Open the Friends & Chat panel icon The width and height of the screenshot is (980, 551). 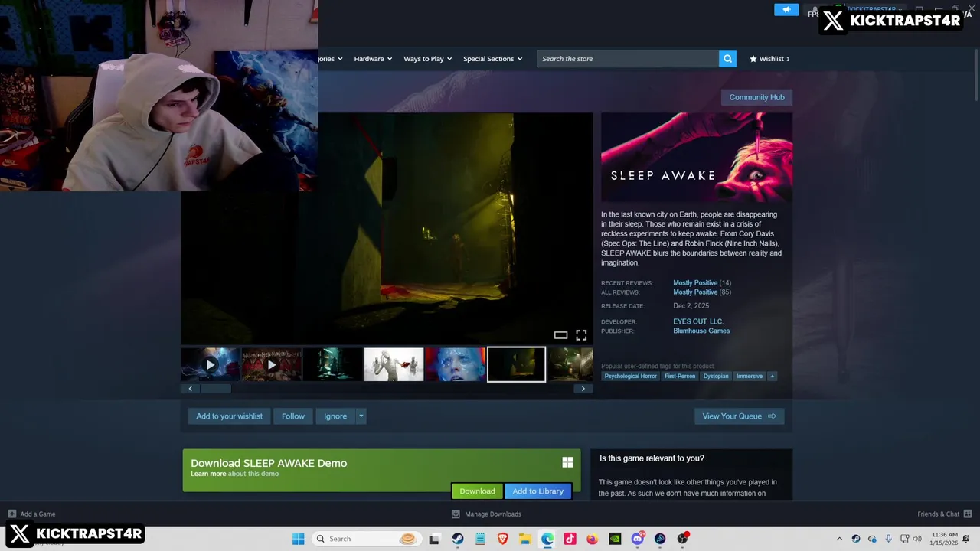(x=968, y=514)
